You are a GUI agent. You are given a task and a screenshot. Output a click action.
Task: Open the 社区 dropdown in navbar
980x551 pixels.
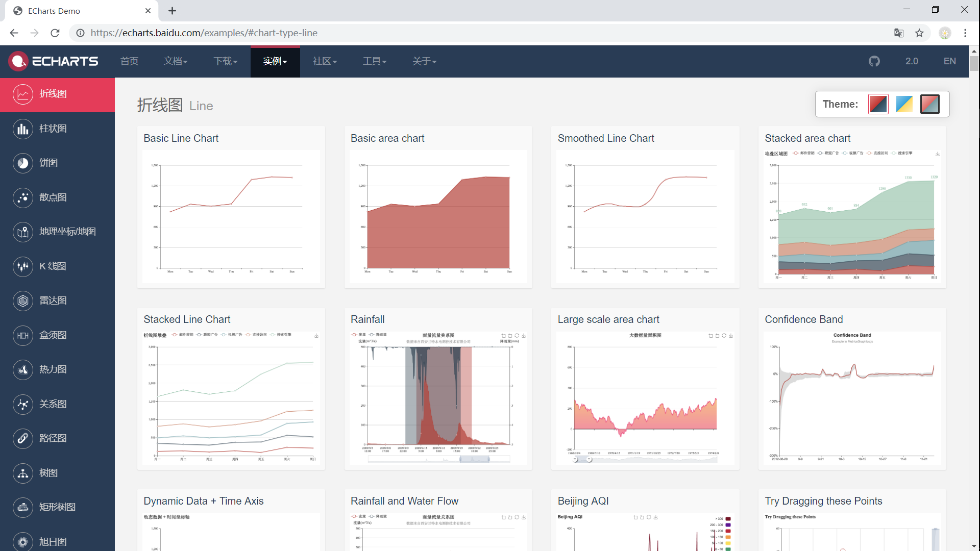(x=325, y=61)
